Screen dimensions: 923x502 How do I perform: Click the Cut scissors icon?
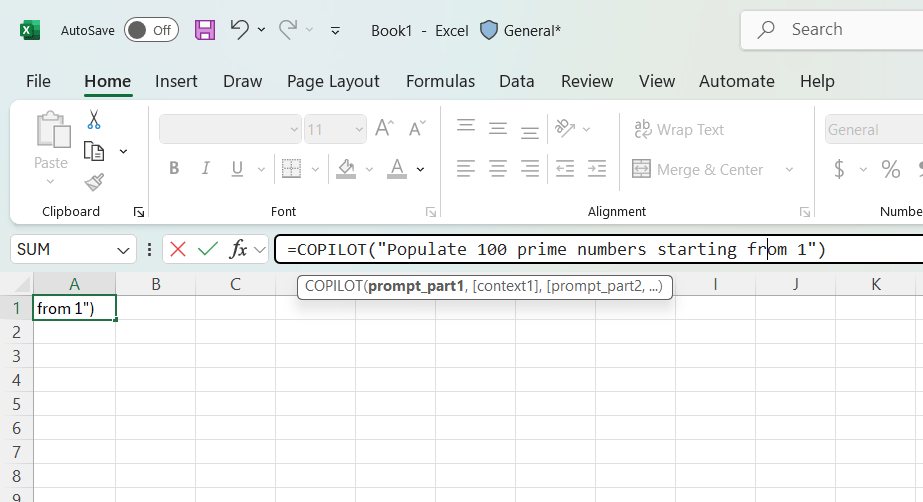(x=94, y=120)
